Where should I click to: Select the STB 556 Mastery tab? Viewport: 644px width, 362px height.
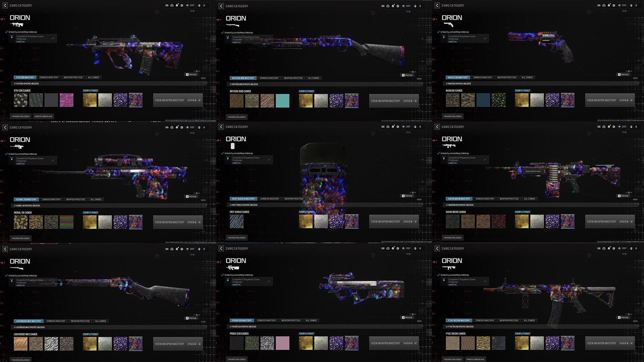(25, 77)
